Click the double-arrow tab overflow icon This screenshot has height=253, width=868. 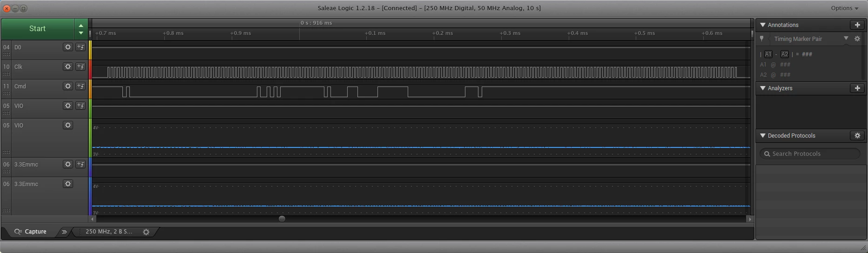click(x=64, y=232)
